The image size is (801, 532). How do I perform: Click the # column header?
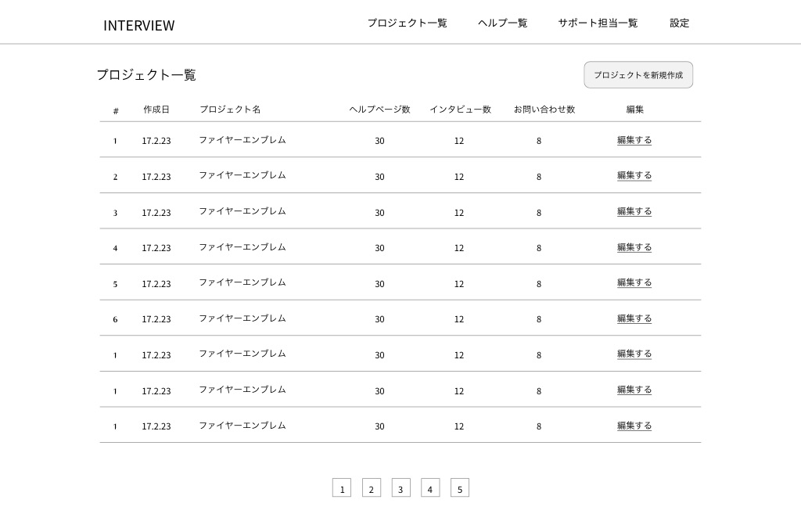116,110
